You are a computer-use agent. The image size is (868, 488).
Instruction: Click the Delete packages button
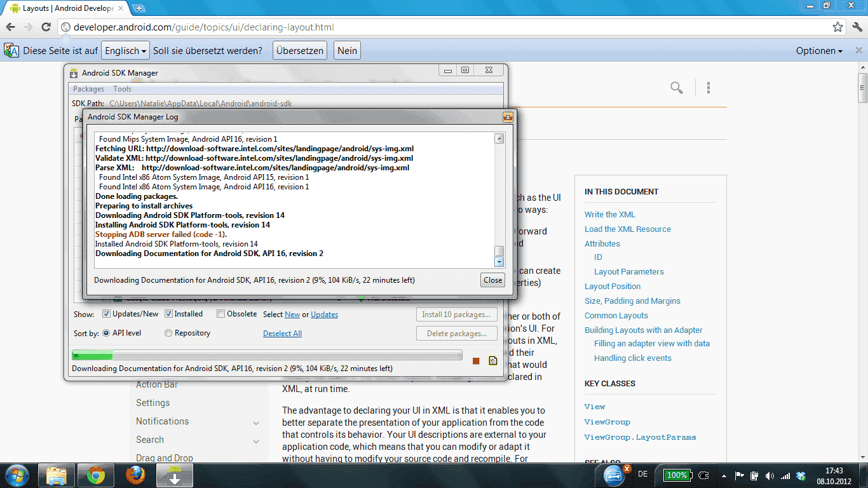click(456, 334)
